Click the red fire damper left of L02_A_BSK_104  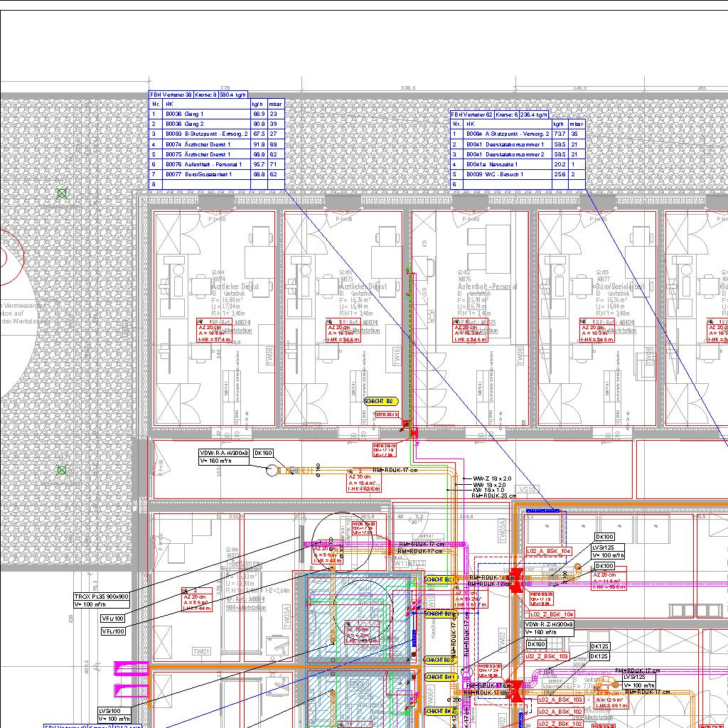(517, 577)
